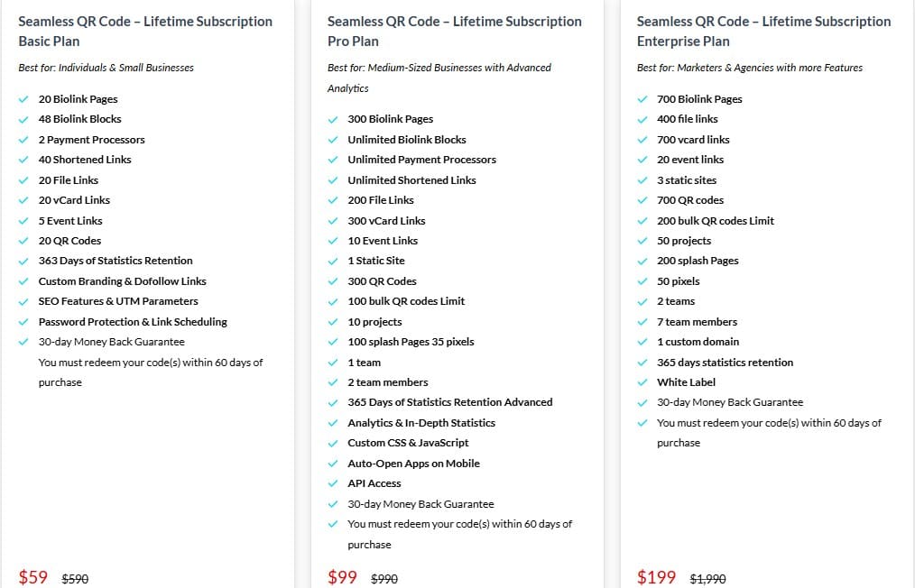Click checkmark beside Unlimited Payment Processors
Screen dimensions: 915x588
click(x=332, y=160)
